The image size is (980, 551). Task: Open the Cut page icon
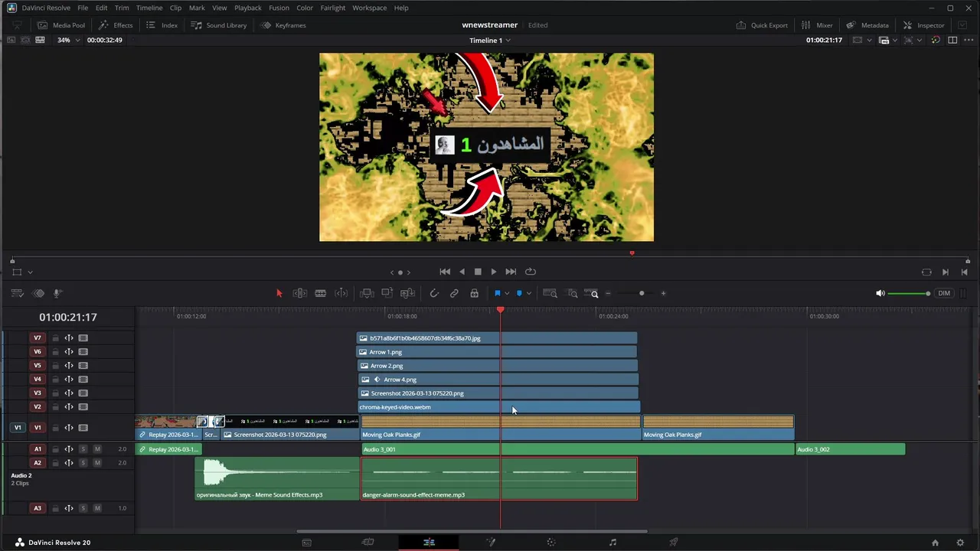[x=367, y=543]
